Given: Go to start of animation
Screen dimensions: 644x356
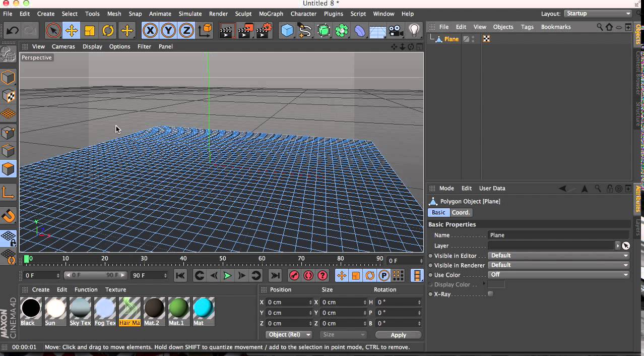Looking at the screenshot, I should (x=180, y=275).
